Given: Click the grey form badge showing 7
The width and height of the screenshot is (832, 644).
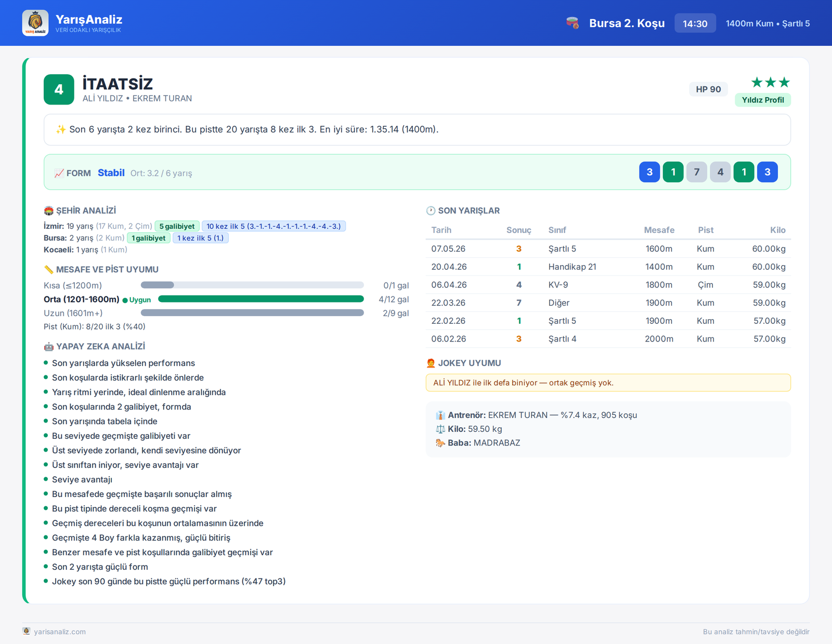Looking at the screenshot, I should (697, 172).
